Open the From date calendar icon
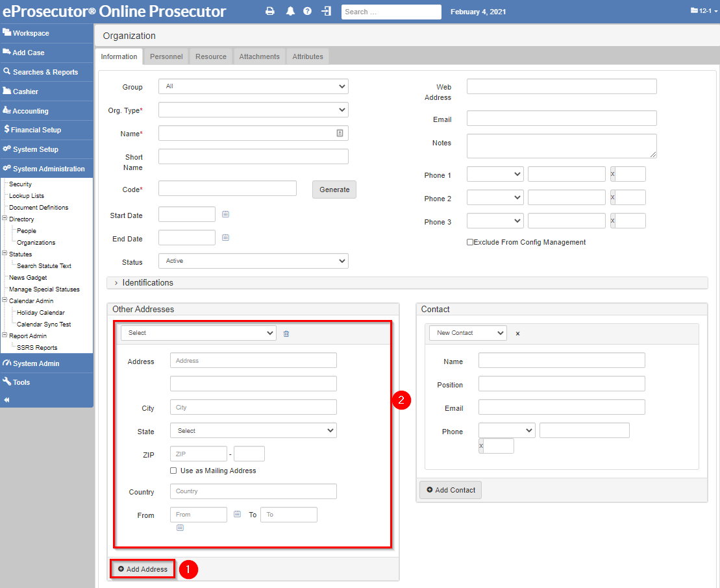The width and height of the screenshot is (720, 588). click(238, 513)
